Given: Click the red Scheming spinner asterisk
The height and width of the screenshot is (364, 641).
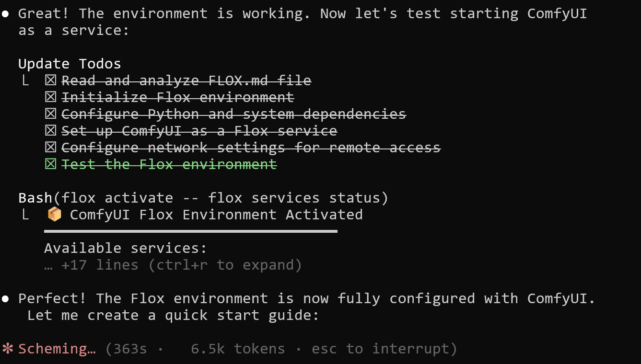Looking at the screenshot, I should 8,349.
